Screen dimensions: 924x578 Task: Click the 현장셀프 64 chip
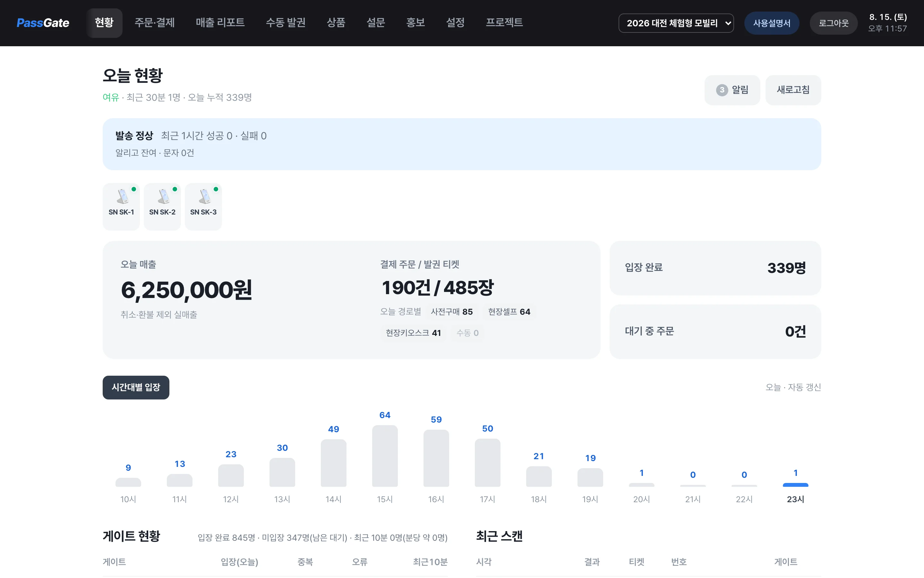pos(509,311)
